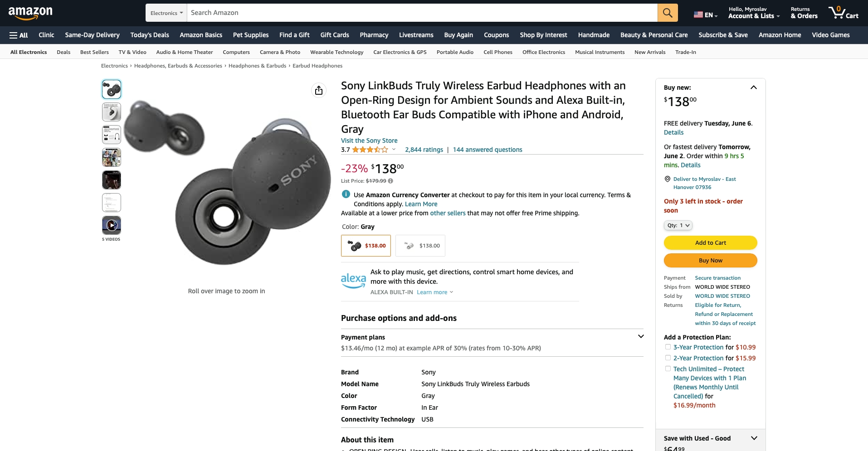
Task: Click the List Price info icon
Action: tap(390, 181)
